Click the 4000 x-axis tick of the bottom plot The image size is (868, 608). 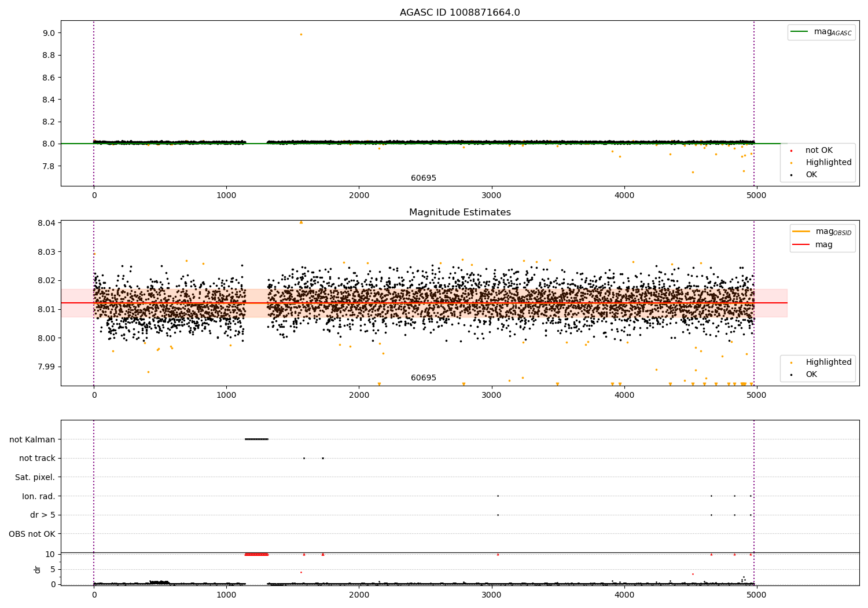[x=624, y=595]
